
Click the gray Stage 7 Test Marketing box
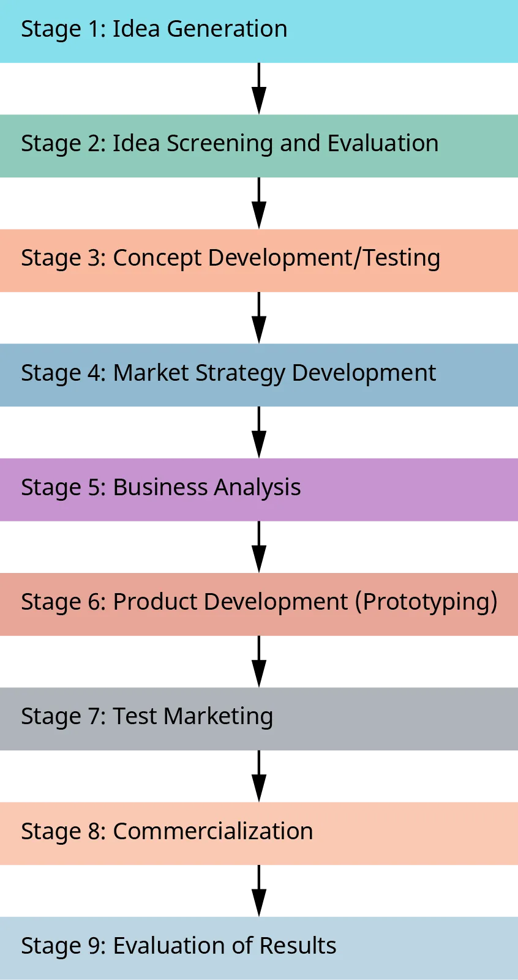[259, 719]
